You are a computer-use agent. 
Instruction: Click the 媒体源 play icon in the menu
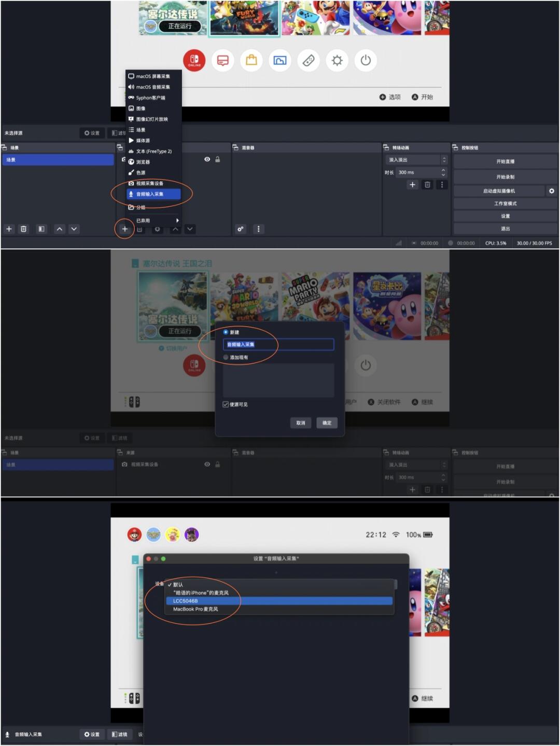(x=131, y=140)
